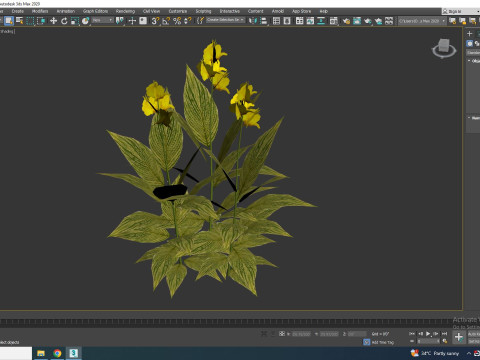Click the Align tool icon
The height and width of the screenshot is (360, 480).
(x=264, y=21)
